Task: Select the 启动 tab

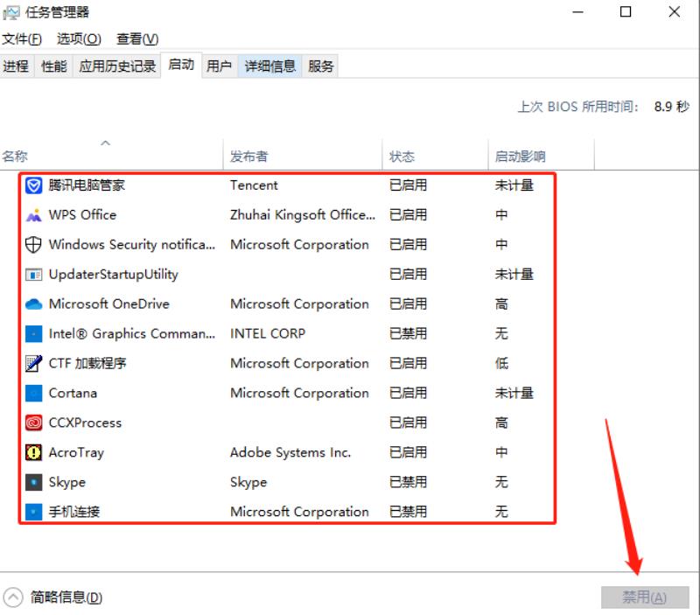Action: coord(181,65)
